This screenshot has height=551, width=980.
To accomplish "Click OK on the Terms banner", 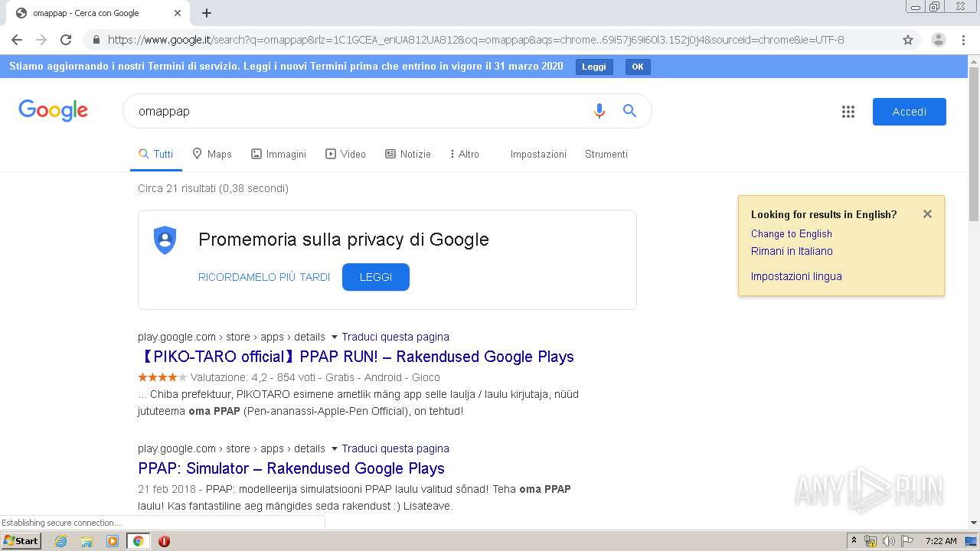I will pos(638,67).
